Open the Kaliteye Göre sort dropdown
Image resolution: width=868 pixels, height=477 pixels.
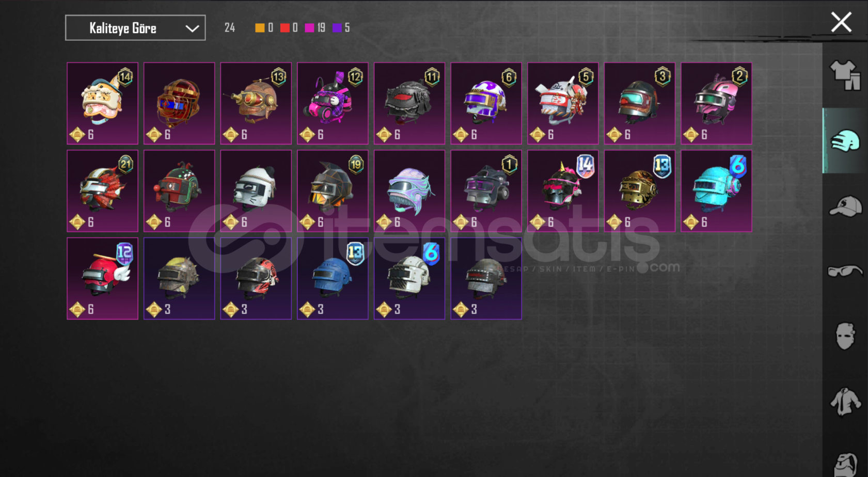pos(135,28)
